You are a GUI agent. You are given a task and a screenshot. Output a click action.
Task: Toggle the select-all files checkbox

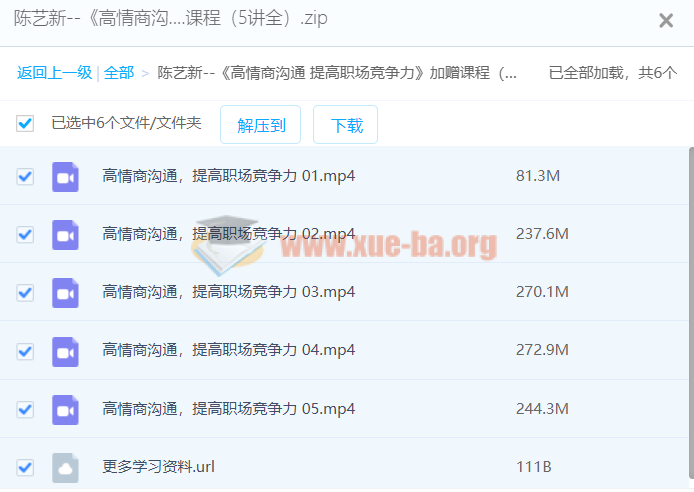[x=25, y=124]
